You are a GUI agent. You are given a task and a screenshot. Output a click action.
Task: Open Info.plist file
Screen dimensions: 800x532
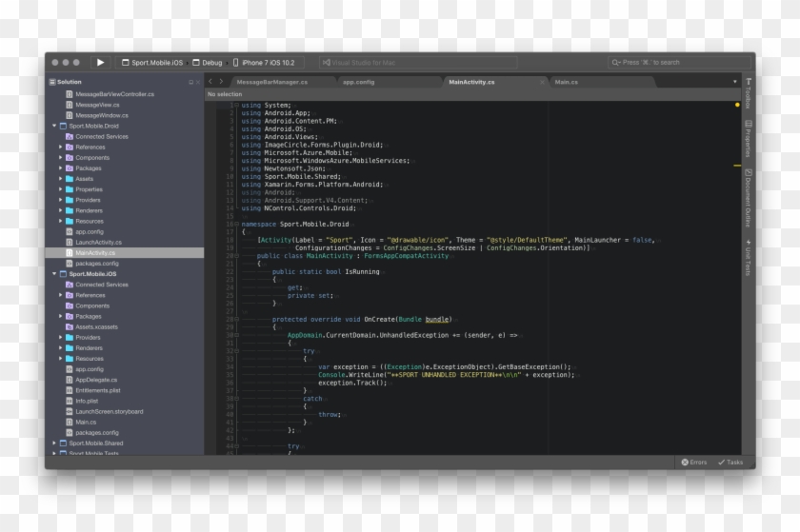[87, 402]
